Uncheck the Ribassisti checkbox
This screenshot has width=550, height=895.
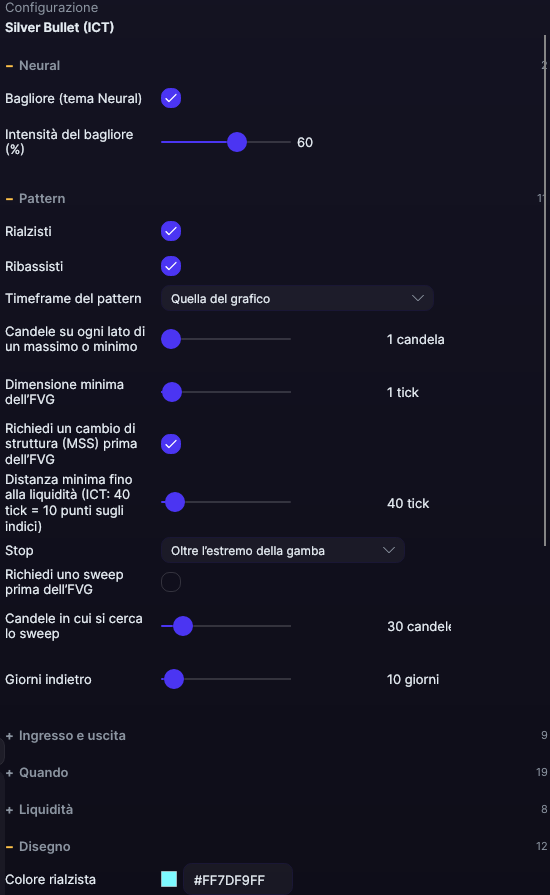pos(171,266)
